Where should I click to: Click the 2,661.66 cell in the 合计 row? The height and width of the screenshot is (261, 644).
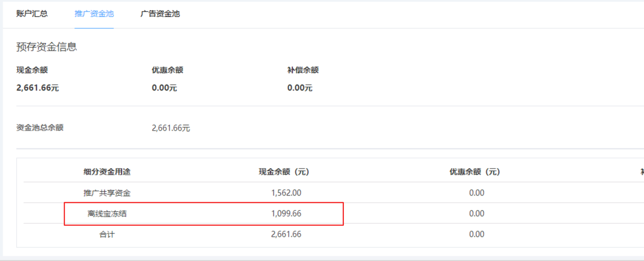286,234
